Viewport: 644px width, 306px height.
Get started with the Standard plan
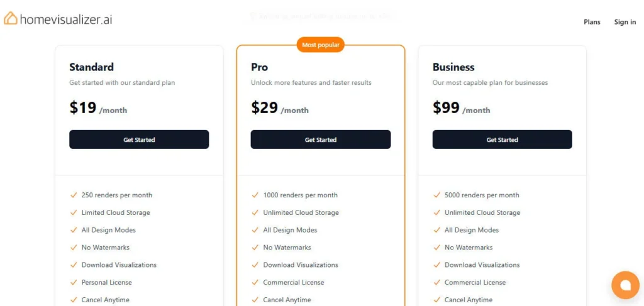point(139,139)
